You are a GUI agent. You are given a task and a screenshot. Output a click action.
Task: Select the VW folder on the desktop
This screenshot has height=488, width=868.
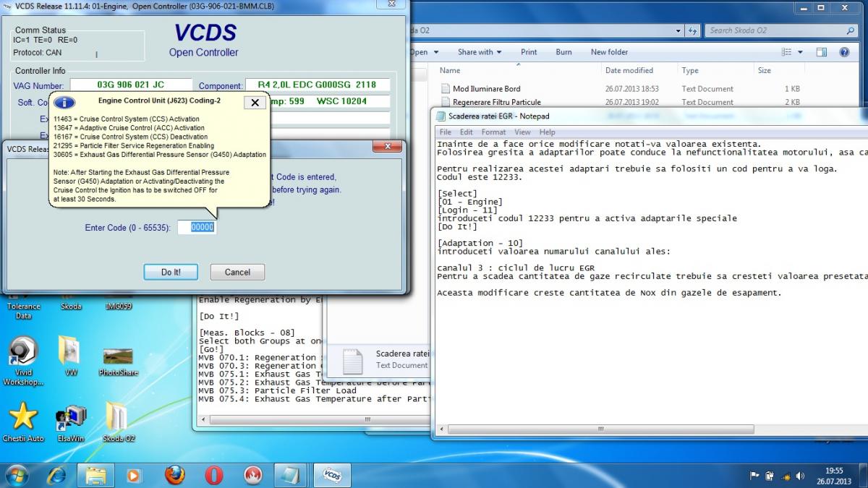(x=70, y=356)
